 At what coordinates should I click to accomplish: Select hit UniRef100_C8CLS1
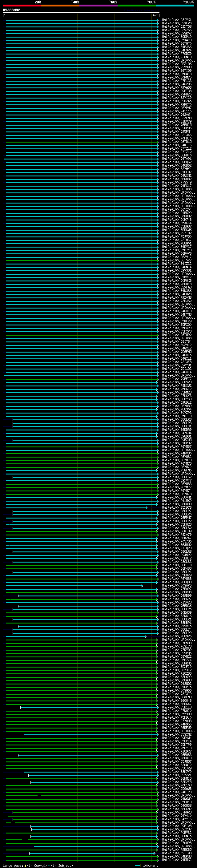[176, 426]
